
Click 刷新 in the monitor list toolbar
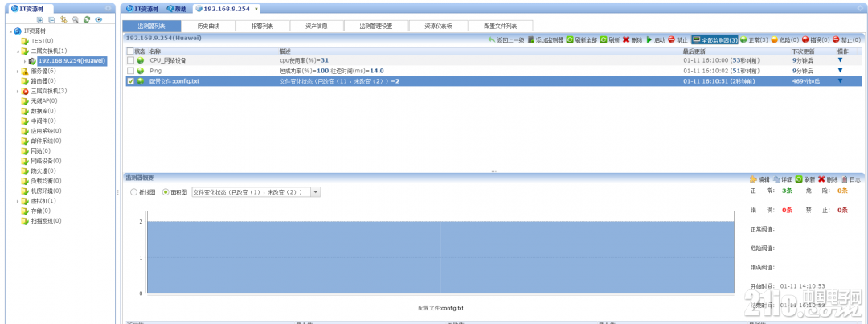pos(609,40)
